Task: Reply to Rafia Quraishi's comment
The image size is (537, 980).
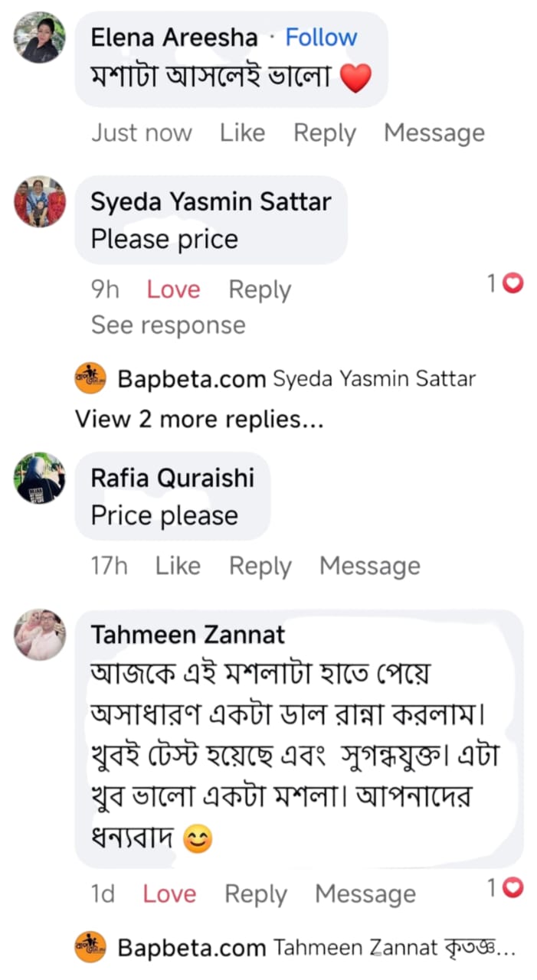Action: [260, 566]
